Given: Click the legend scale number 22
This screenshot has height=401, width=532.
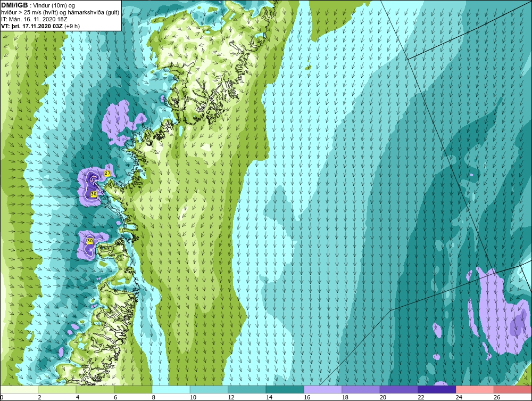Looking at the screenshot, I should click(421, 397).
